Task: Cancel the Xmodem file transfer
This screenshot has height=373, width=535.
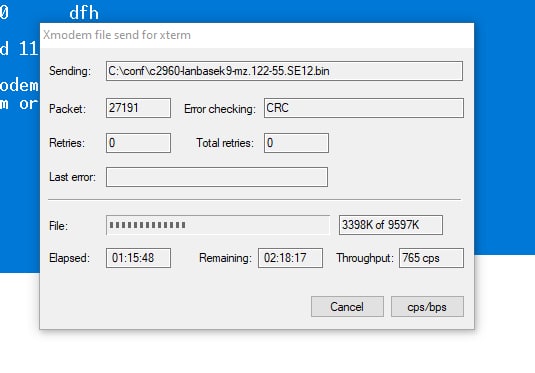Action: (x=347, y=306)
